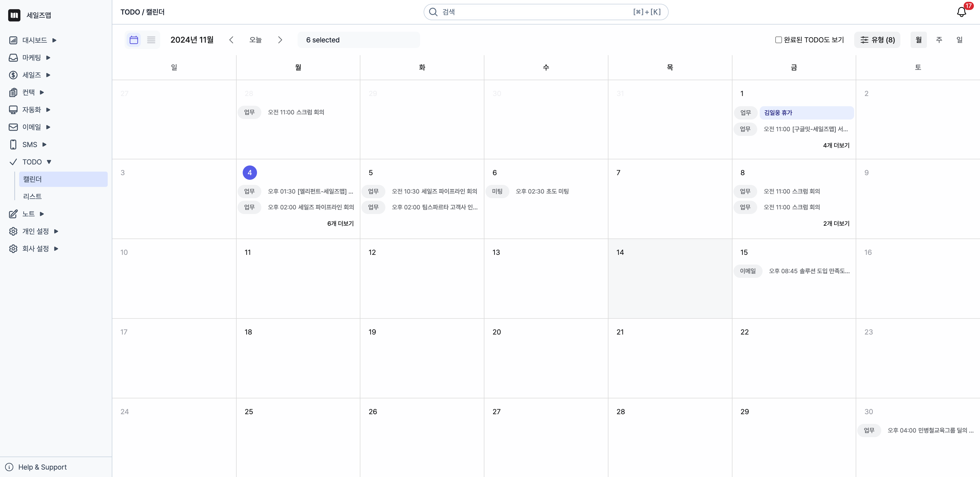Switch to 일 day view tab
The image size is (980, 477).
tap(960, 40)
